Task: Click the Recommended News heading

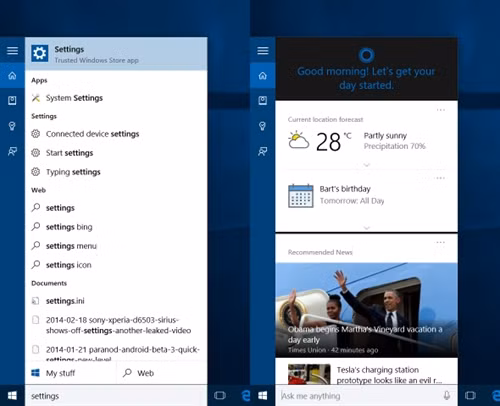Action: 320,252
